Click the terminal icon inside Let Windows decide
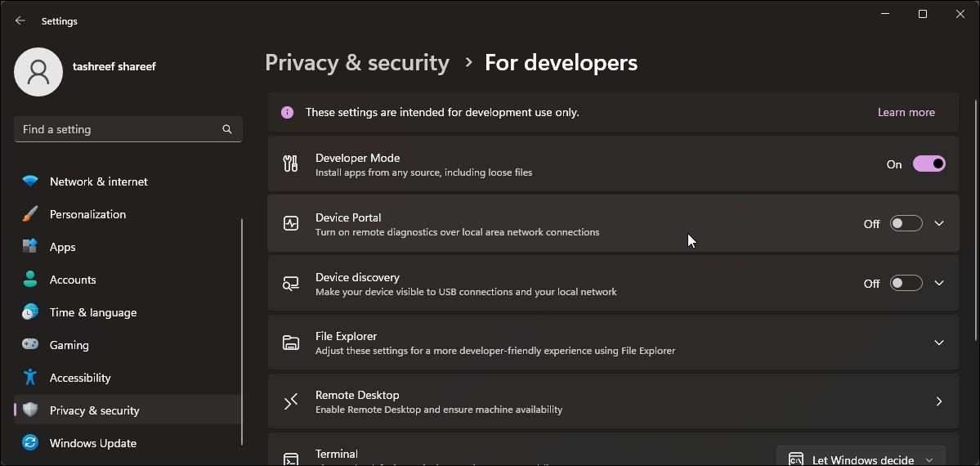Screen dimensions: 980x466 [795, 459]
